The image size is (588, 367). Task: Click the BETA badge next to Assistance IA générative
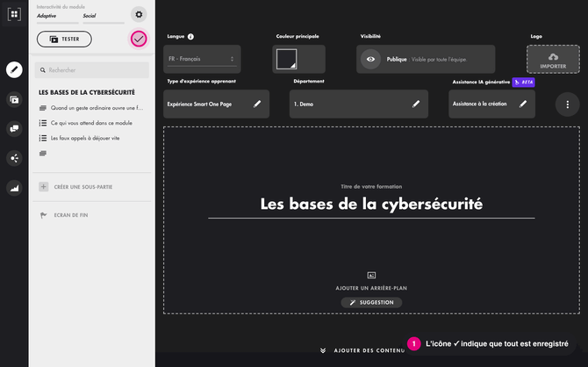pos(523,83)
